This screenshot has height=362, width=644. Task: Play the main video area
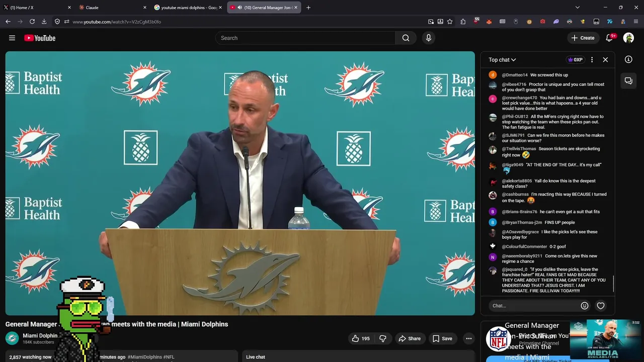(x=240, y=183)
